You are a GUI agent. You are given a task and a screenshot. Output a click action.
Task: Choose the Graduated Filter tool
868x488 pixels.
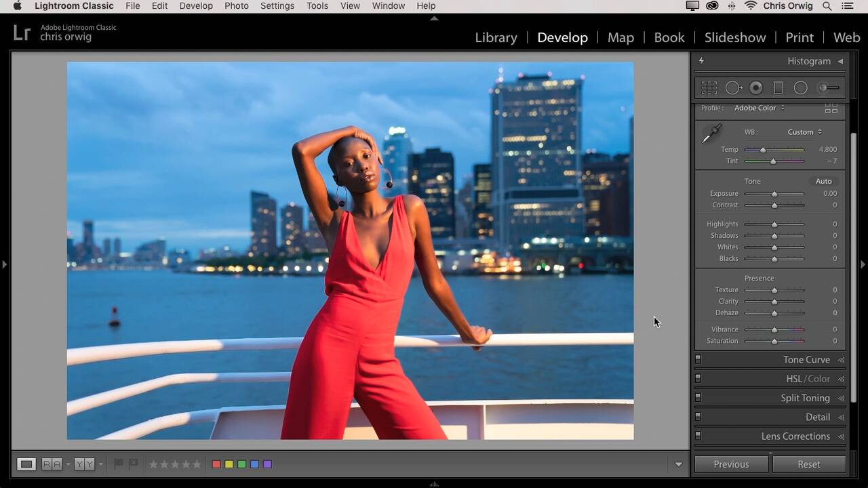(x=778, y=88)
